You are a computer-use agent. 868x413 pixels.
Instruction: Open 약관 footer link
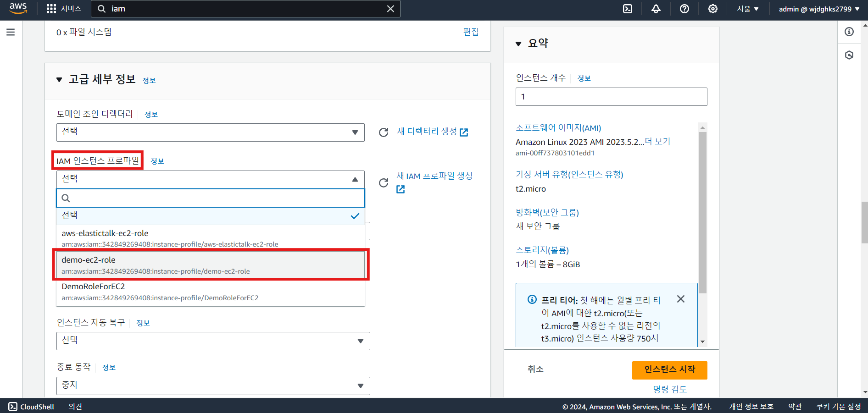coord(795,407)
